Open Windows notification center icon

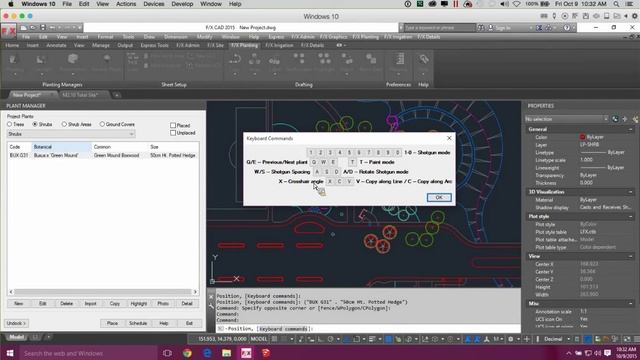pos(607,353)
